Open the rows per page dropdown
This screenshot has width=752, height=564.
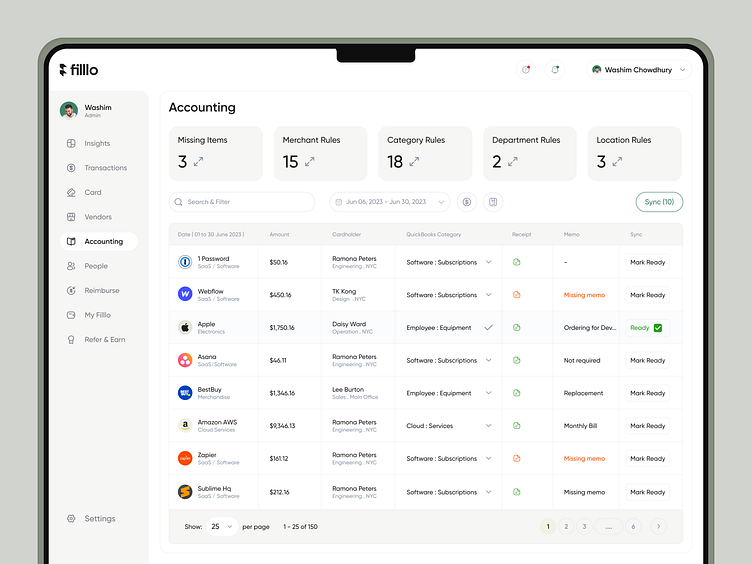(x=222, y=526)
